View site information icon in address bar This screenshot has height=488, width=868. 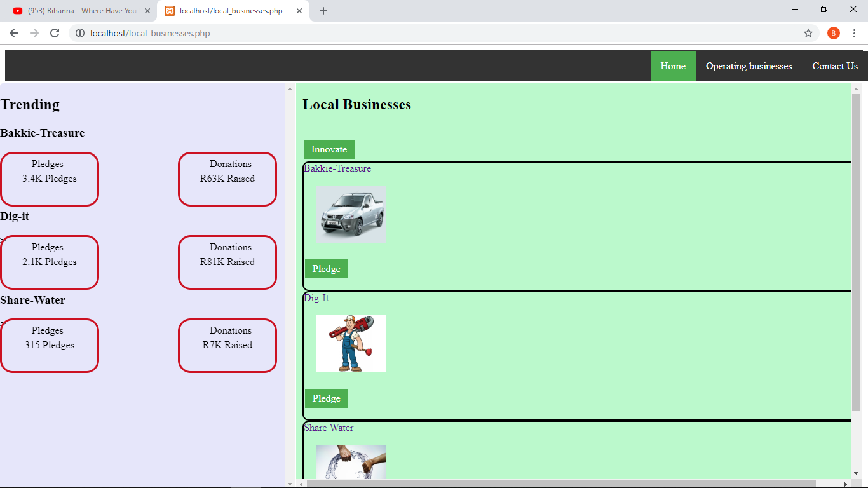(x=80, y=33)
